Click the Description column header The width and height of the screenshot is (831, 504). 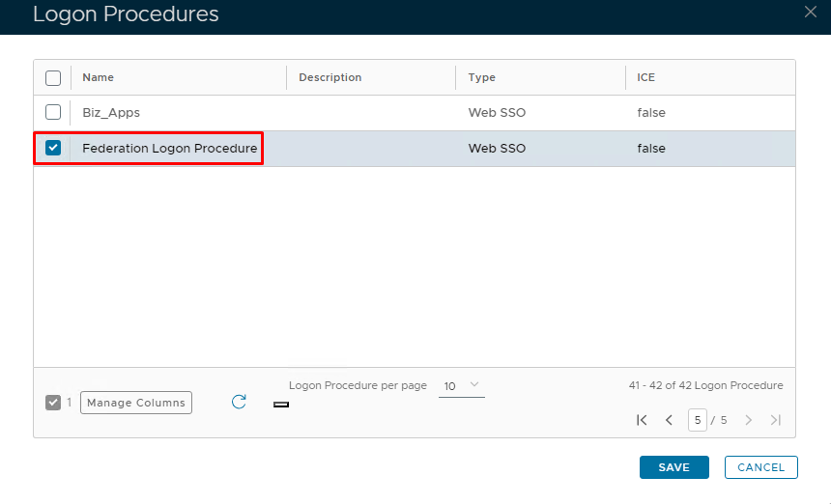[330, 77]
